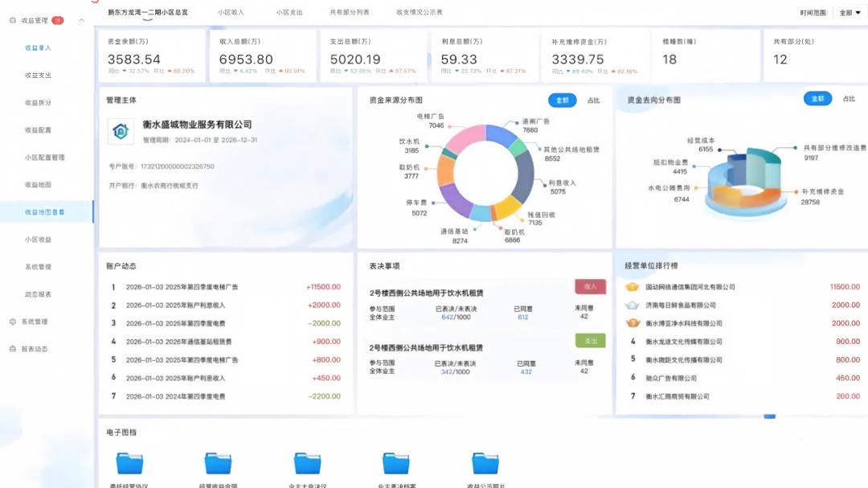Viewport: 868px width, 488px height.
Task: Collapse the 收益管理 menu chevron
Action: click(81, 20)
